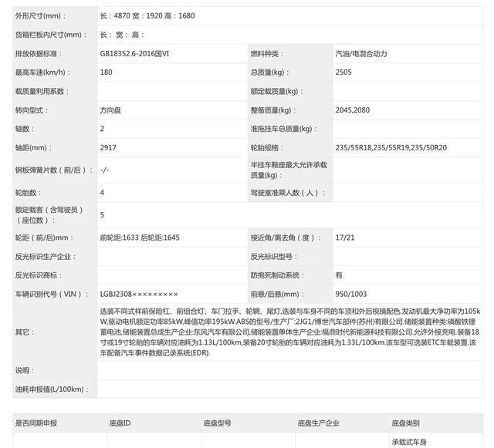494x448 pixels.
Task: Click the 底盘生产企业 column header
Action: tap(319, 423)
